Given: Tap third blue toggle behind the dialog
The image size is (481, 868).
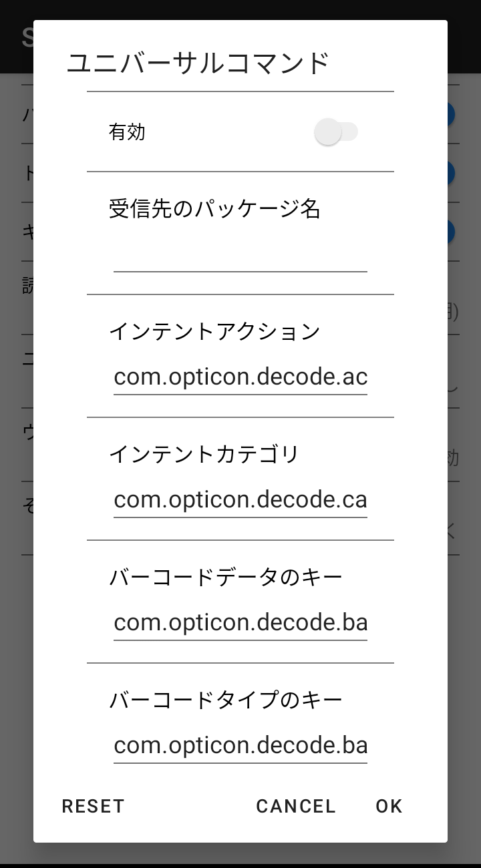Looking at the screenshot, I should [452, 232].
